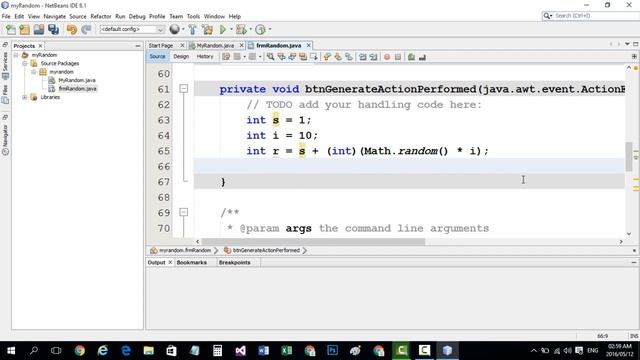Click the Clean and Build icon

point(207,29)
